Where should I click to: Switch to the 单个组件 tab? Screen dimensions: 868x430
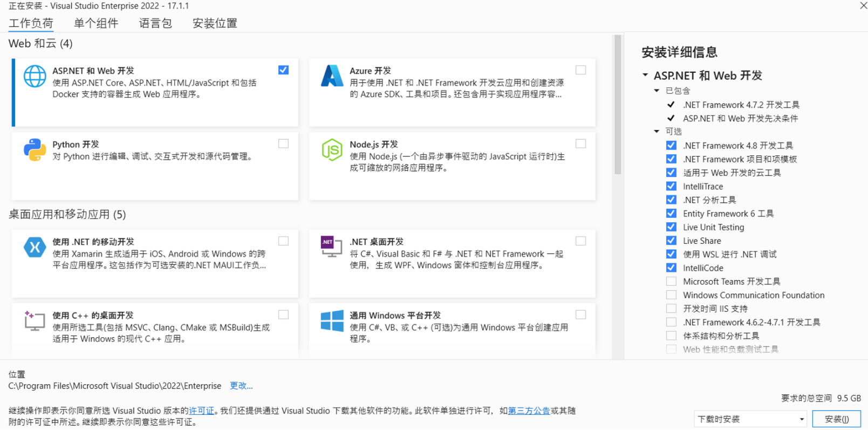coord(96,23)
